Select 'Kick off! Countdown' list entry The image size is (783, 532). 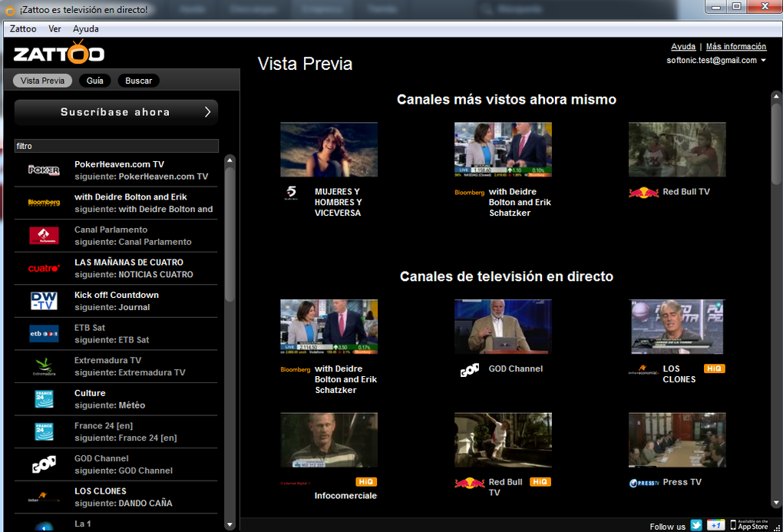pos(117,296)
